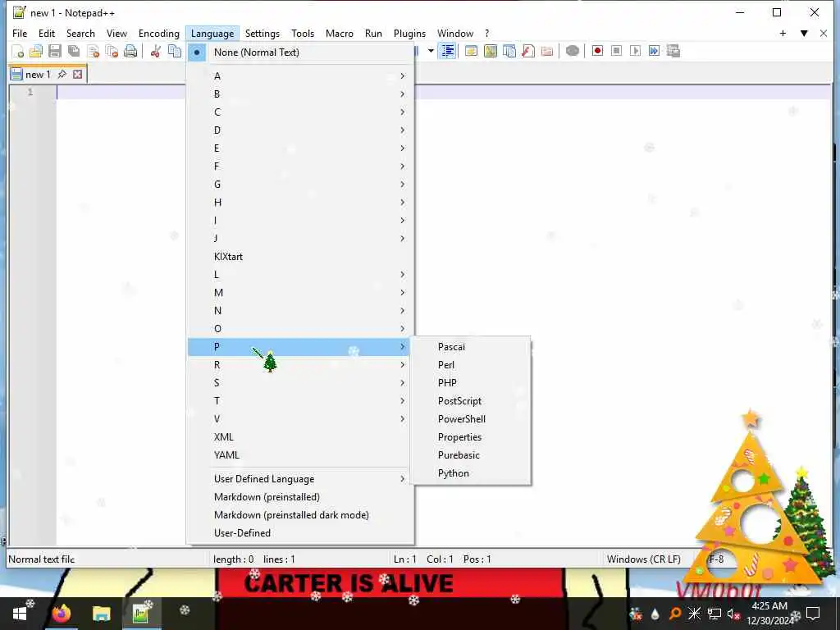This screenshot has height=630, width=840.
Task: Open Windows Start menu
Action: coord(20,614)
